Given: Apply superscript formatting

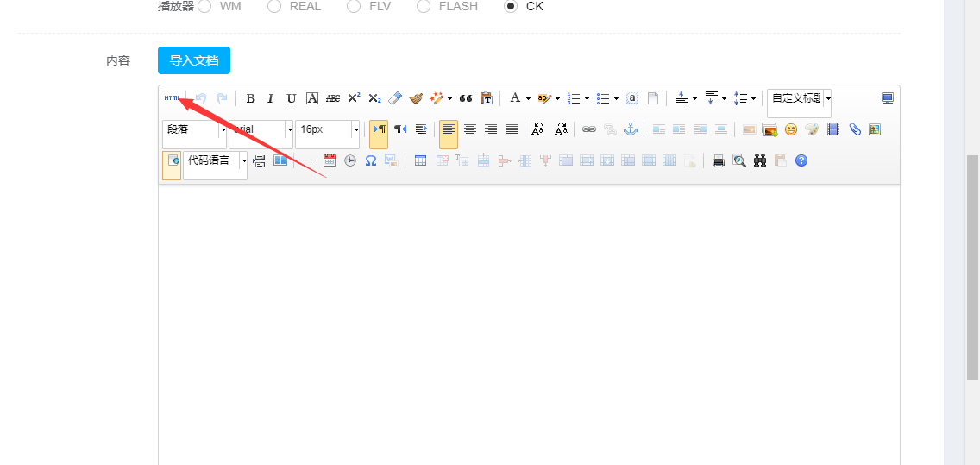Looking at the screenshot, I should [354, 98].
